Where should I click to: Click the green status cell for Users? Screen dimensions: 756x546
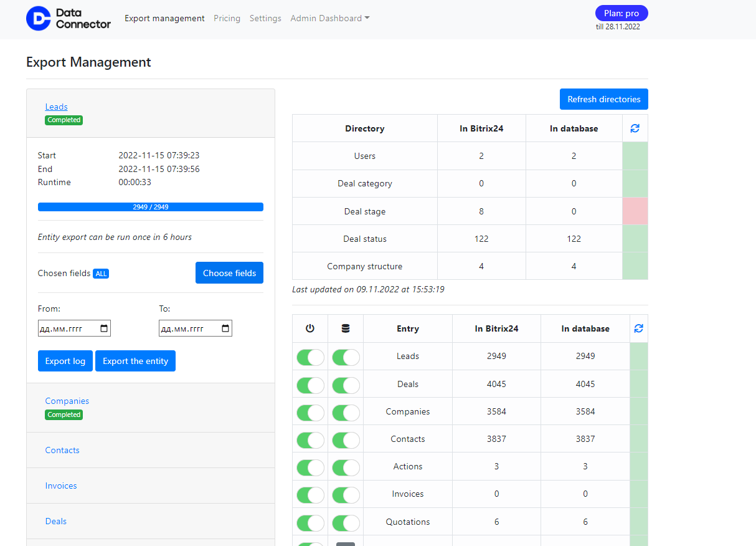635,156
